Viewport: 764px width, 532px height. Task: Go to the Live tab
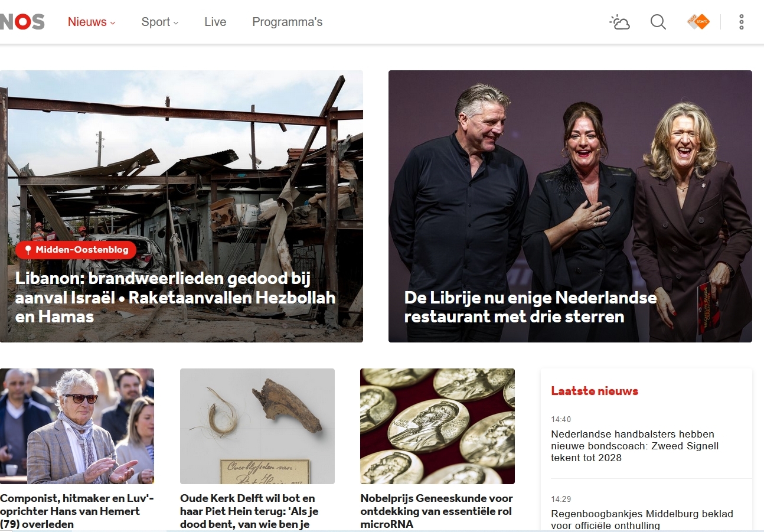point(216,22)
